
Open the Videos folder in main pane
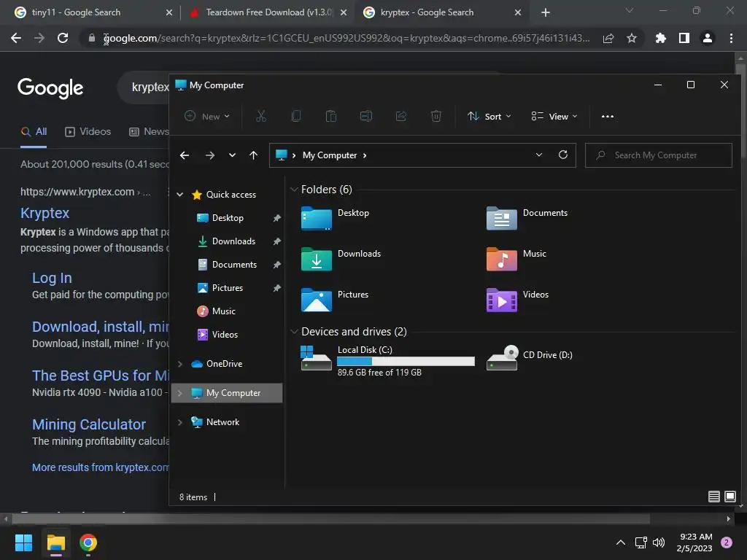(517, 300)
